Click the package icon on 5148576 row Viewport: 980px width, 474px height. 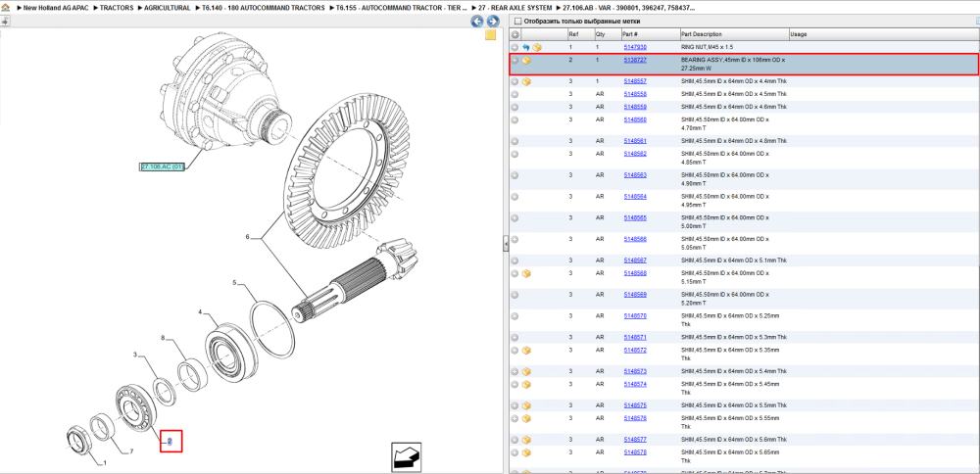point(526,418)
